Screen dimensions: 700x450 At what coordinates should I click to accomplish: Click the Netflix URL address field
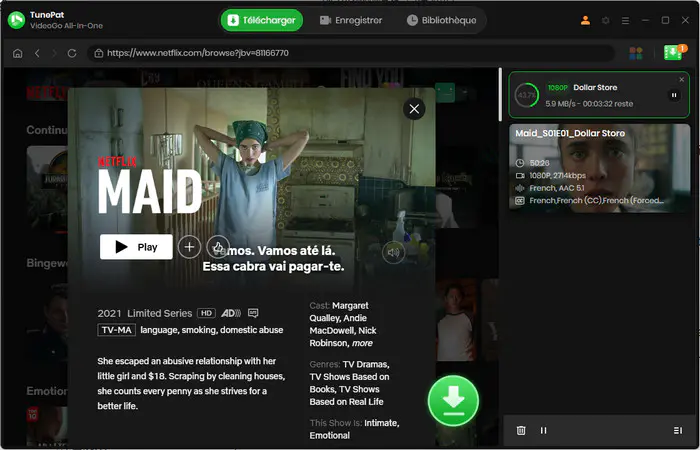[x=350, y=53]
